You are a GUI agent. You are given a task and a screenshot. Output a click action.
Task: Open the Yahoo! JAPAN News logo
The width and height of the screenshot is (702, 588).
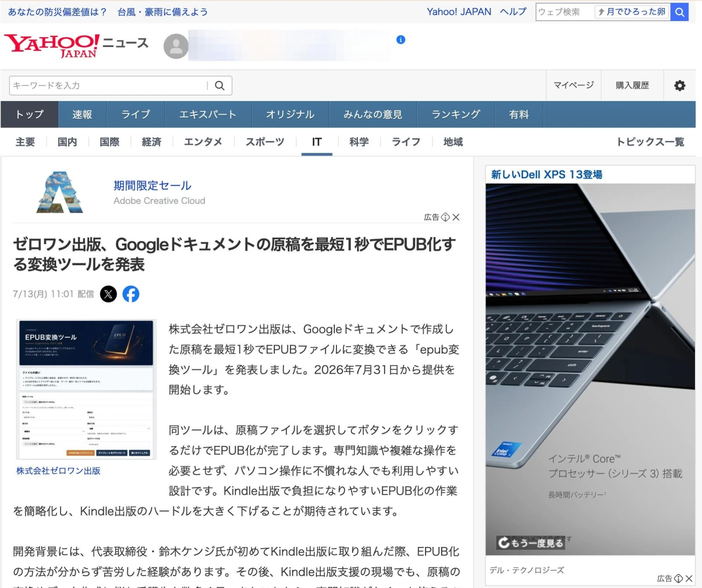click(76, 46)
